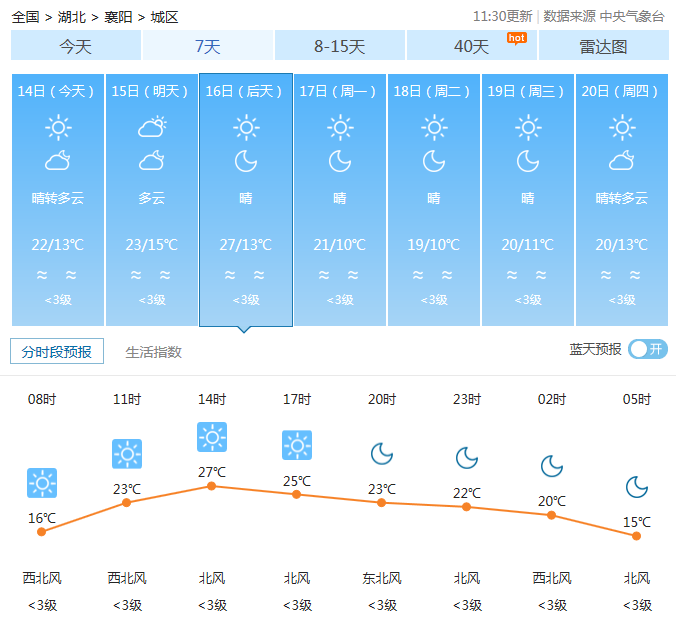Screen dimensions: 676x639
Task: Select the 分时段预报 tab
Action: (x=57, y=352)
